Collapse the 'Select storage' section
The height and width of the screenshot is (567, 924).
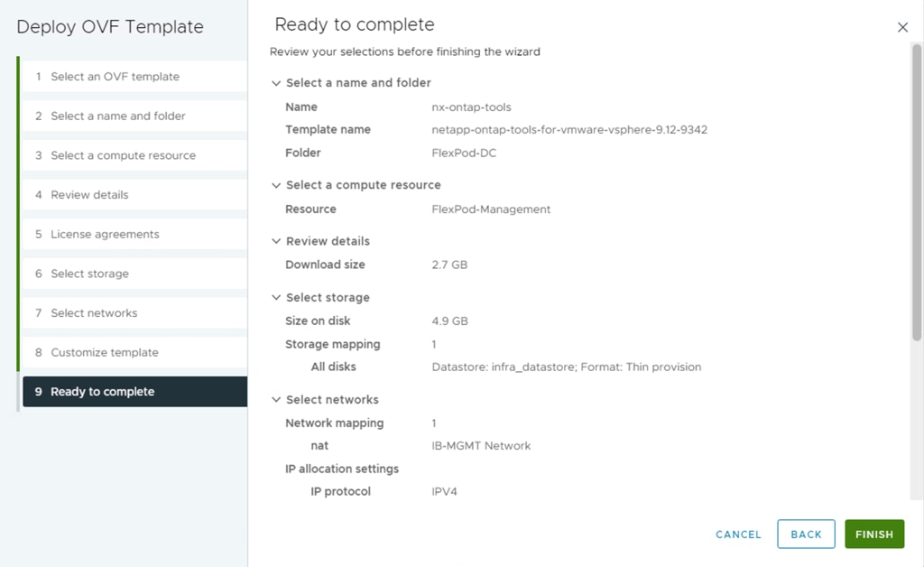(x=276, y=298)
